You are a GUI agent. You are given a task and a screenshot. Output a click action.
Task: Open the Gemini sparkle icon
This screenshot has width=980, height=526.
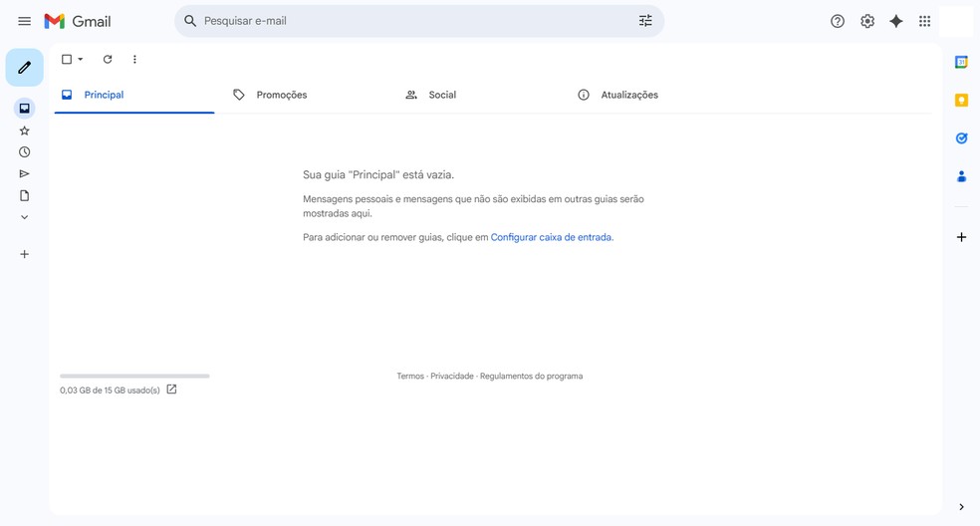tap(895, 21)
